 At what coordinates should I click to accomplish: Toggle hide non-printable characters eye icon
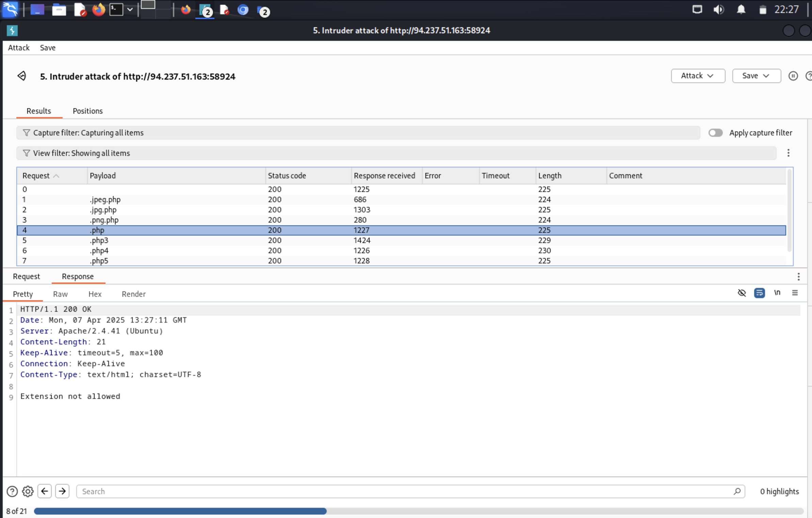tap(742, 293)
